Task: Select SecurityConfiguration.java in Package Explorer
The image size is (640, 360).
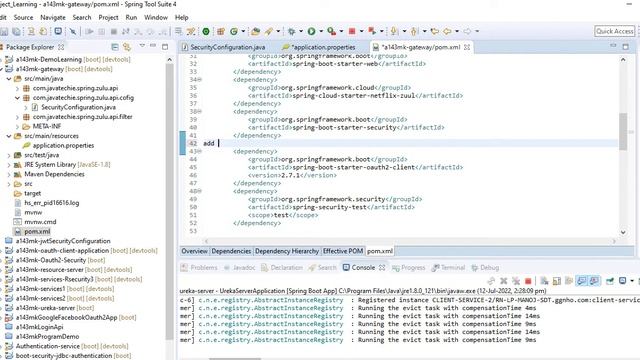Action: coord(78,107)
